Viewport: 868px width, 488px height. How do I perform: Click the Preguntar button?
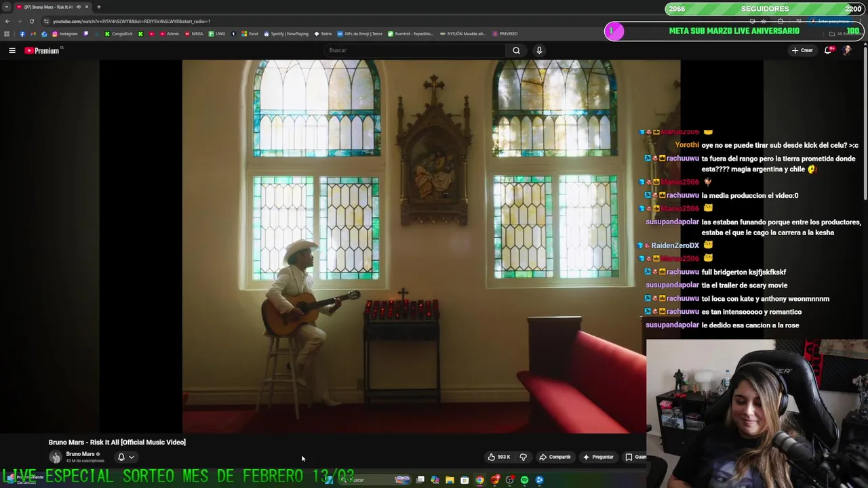point(598,457)
